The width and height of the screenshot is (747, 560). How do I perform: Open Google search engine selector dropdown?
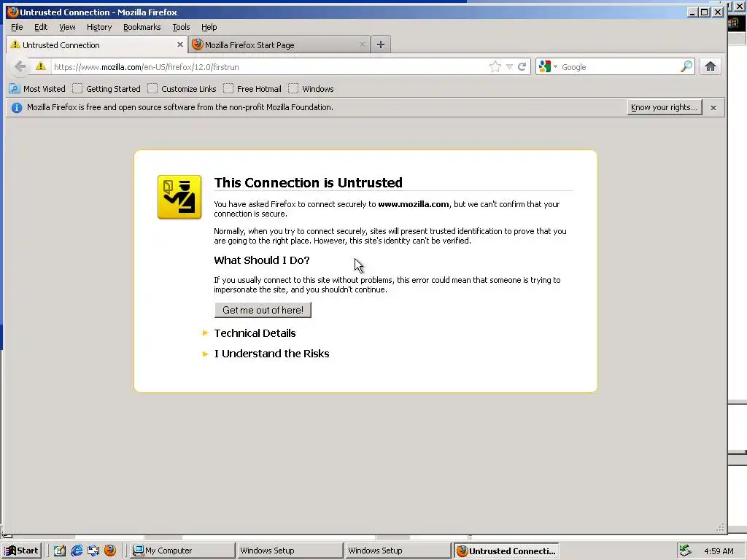click(x=547, y=66)
